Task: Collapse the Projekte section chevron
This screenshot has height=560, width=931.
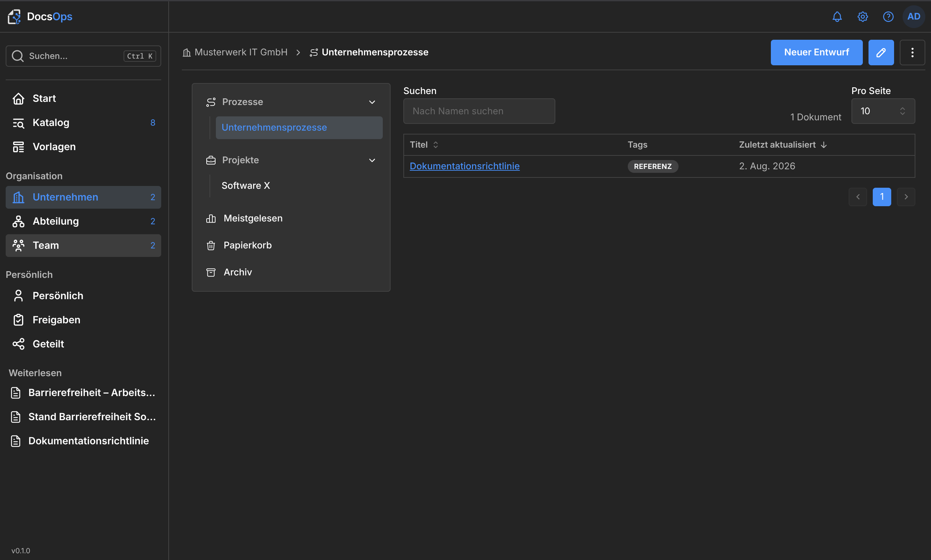Action: [372, 160]
